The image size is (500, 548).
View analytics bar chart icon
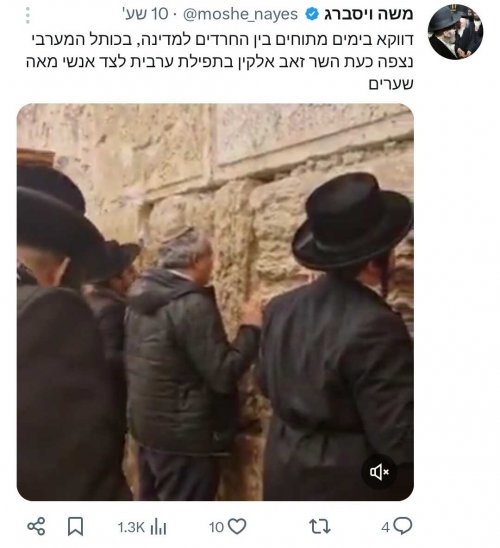(x=158, y=526)
